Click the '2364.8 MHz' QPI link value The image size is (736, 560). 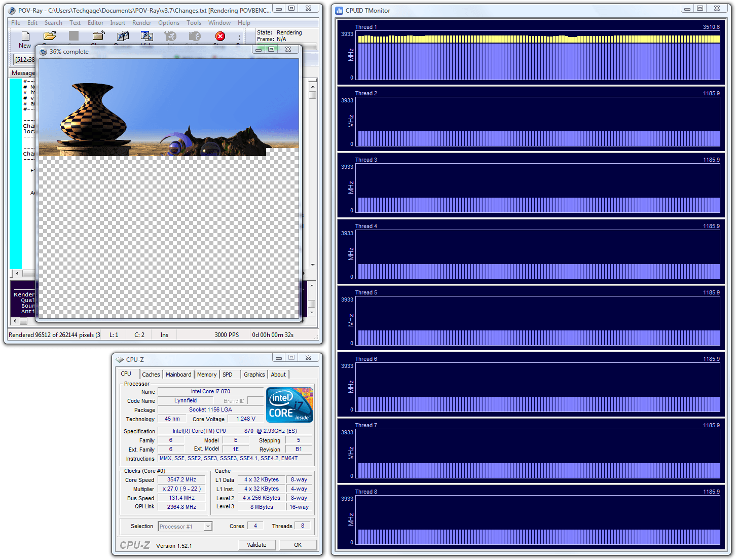coord(182,507)
